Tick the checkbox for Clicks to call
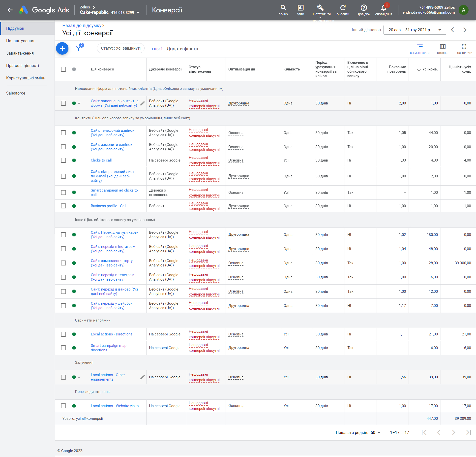 pos(63,160)
